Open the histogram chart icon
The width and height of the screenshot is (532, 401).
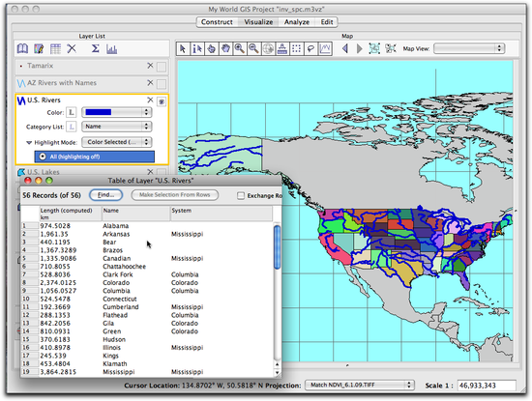coord(111,49)
